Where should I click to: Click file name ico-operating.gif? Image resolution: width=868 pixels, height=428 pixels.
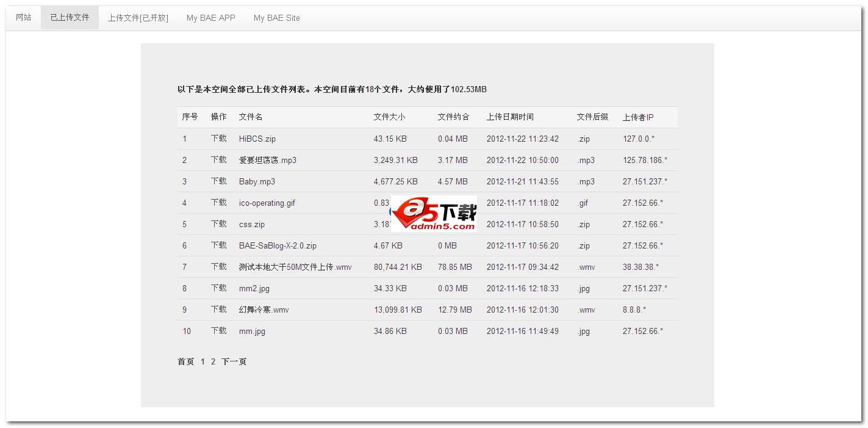point(267,203)
